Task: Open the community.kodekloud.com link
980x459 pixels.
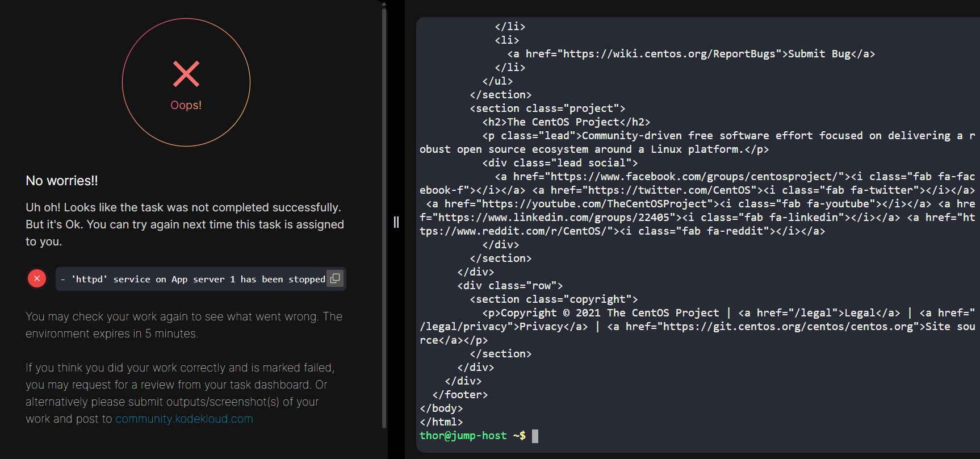Action: tap(184, 419)
